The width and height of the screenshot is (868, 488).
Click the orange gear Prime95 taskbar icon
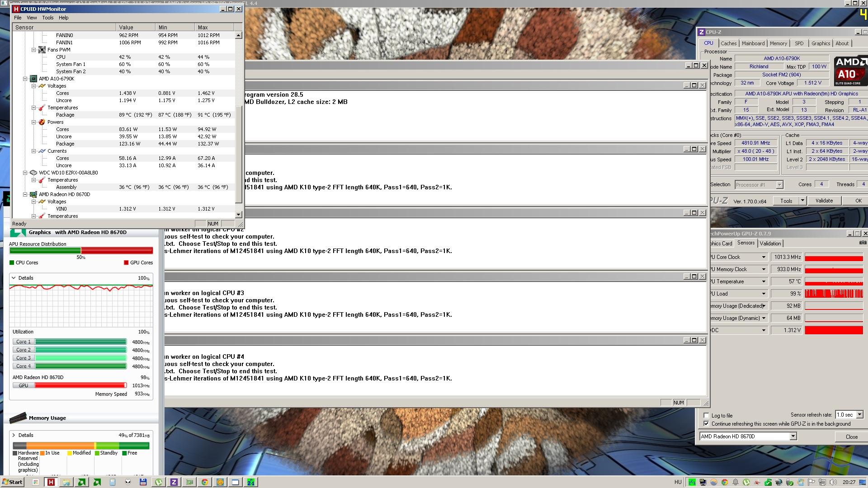220,482
